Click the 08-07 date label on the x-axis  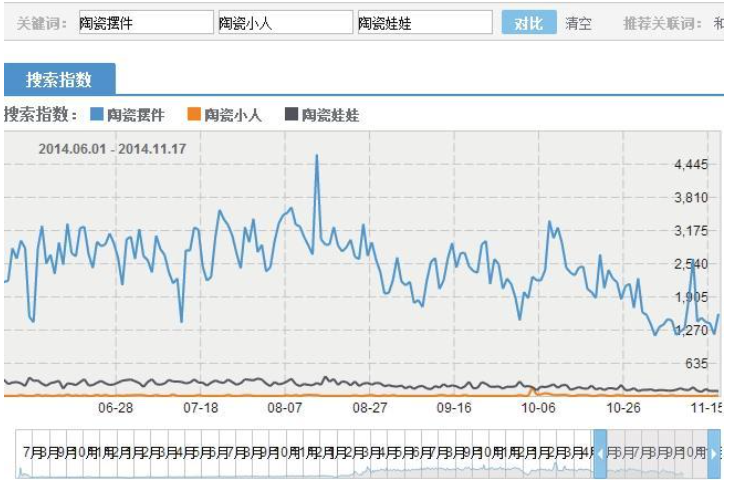pyautogui.click(x=286, y=408)
